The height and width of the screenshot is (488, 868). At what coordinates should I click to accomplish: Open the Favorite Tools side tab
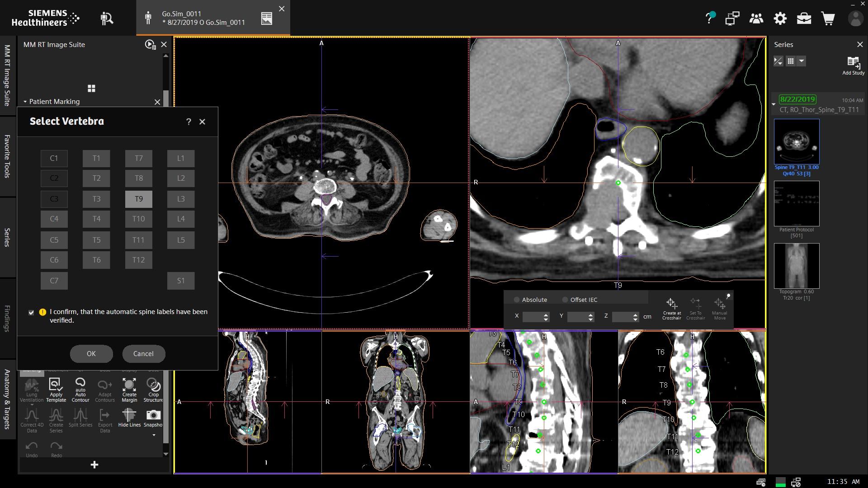point(7,156)
